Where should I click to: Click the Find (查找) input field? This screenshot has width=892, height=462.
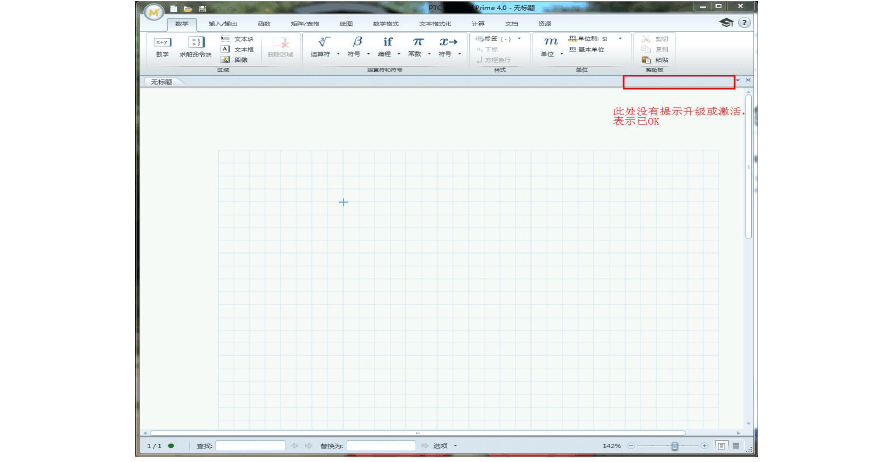tap(250, 446)
